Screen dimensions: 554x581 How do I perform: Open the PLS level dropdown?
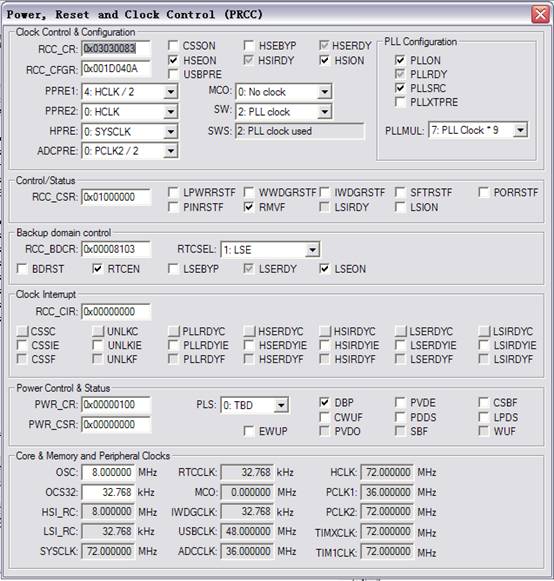point(281,405)
